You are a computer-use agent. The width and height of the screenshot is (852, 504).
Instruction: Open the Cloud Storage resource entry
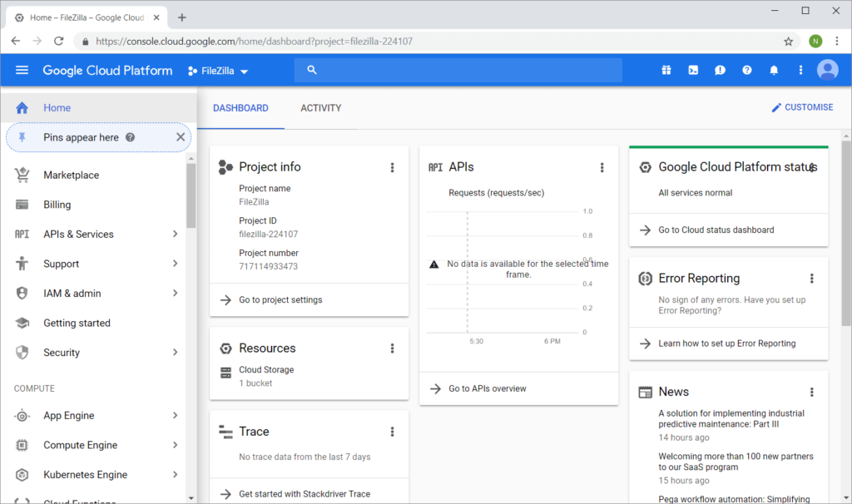(266, 370)
